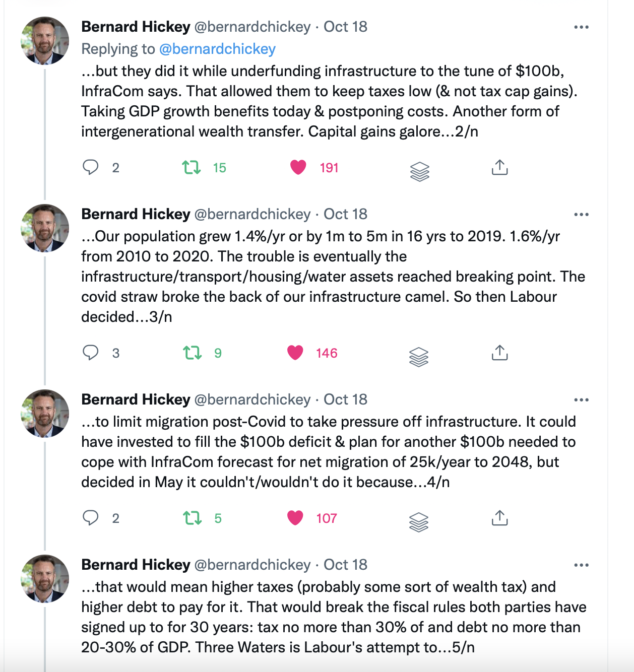The height and width of the screenshot is (672, 634).
Task: Share the 2/n tweet
Action: click(499, 167)
